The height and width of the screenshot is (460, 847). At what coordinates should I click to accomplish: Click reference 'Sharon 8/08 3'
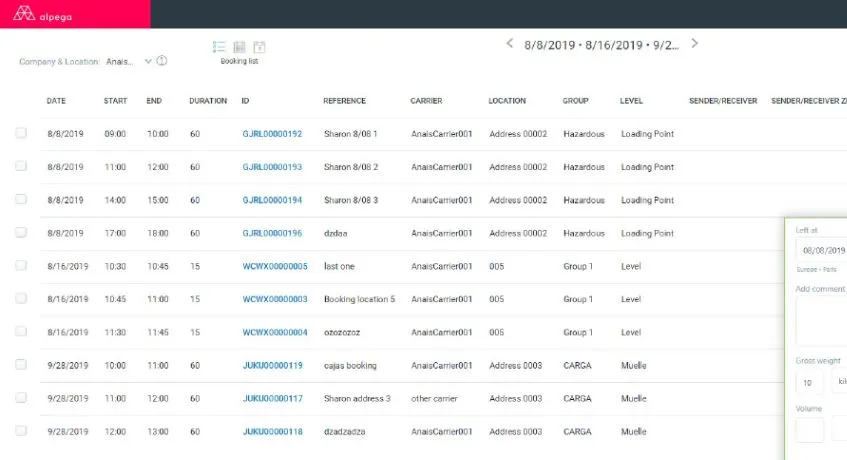coord(351,200)
